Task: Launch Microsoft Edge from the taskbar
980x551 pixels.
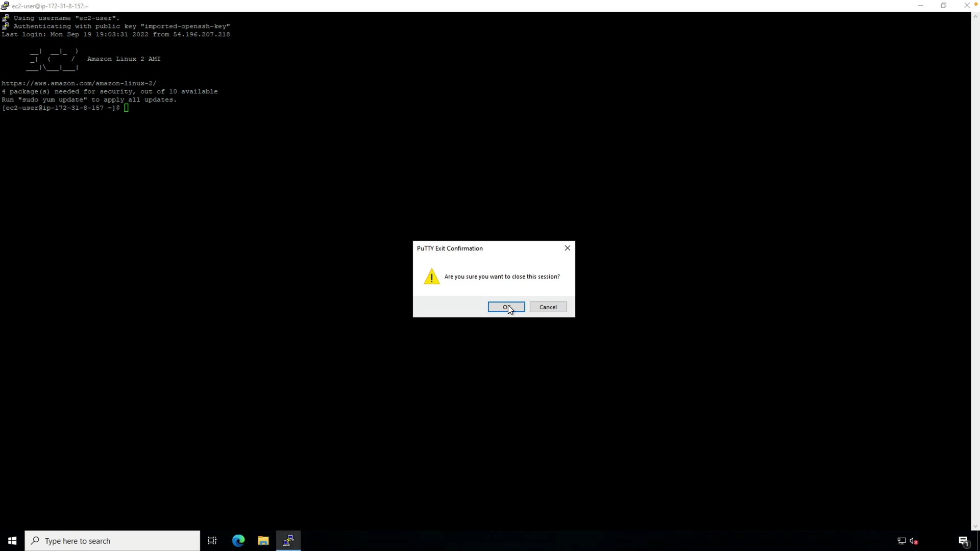Action: click(x=238, y=541)
